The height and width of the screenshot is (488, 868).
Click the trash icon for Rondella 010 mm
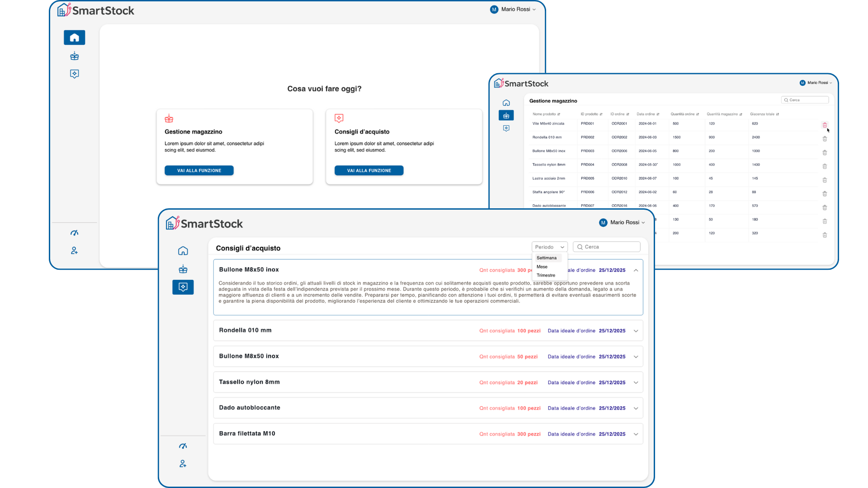[825, 139]
